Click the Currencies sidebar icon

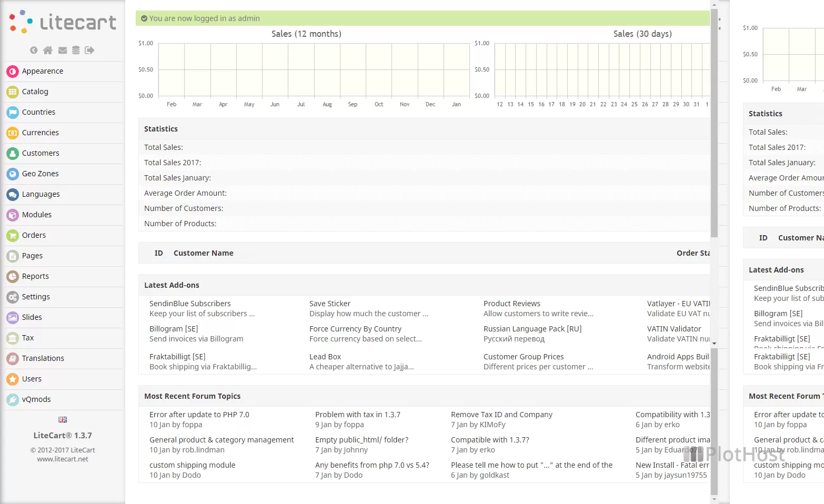click(x=13, y=133)
